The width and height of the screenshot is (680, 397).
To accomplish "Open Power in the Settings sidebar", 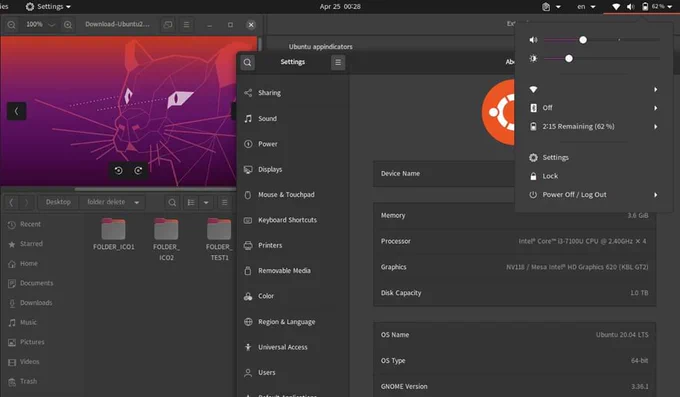I will coord(293,144).
